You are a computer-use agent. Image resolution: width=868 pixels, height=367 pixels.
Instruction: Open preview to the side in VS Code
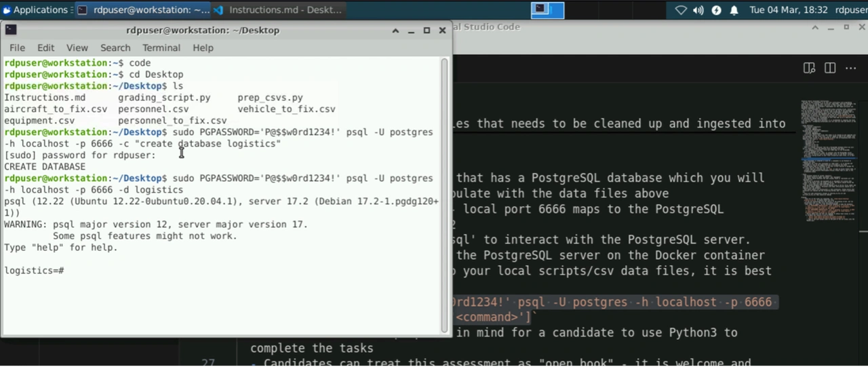pyautogui.click(x=809, y=68)
